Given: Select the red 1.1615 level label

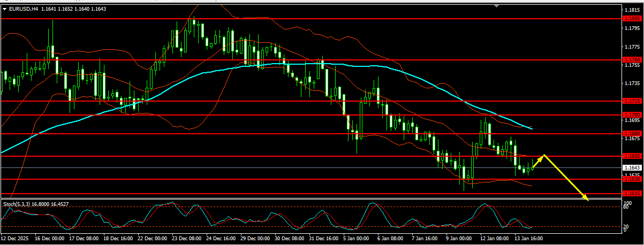Looking at the screenshot, I should pyautogui.click(x=633, y=193).
